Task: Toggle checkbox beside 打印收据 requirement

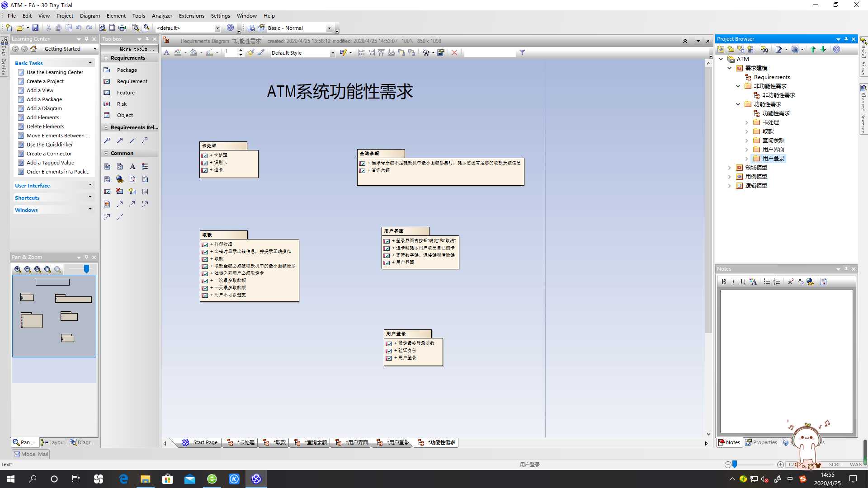Action: point(205,244)
